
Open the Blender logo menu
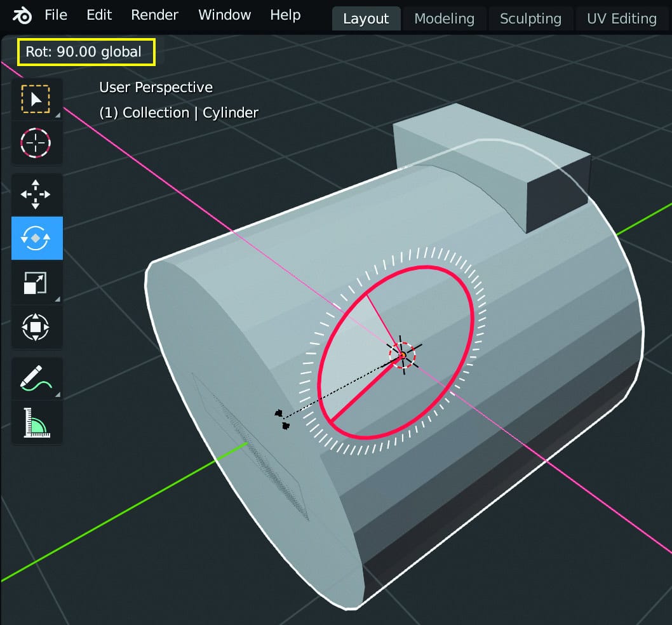click(22, 15)
